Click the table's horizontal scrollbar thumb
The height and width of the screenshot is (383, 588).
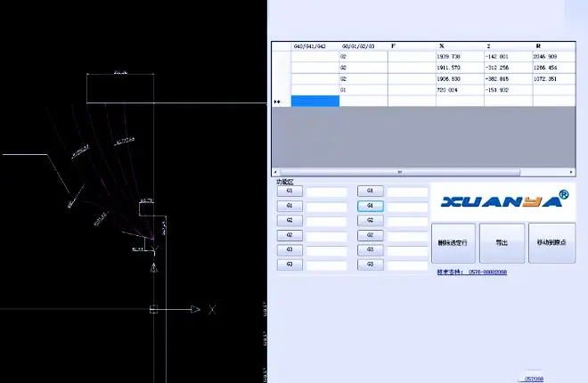click(398, 172)
